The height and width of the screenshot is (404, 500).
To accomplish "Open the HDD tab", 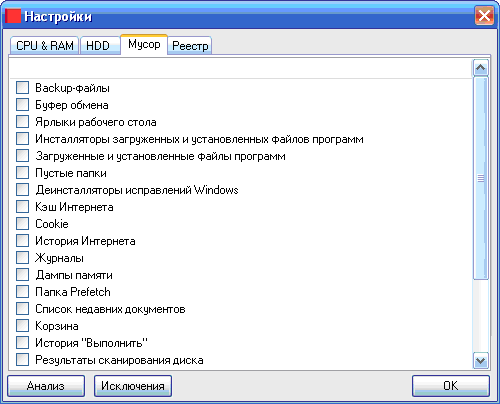I will coord(100,46).
